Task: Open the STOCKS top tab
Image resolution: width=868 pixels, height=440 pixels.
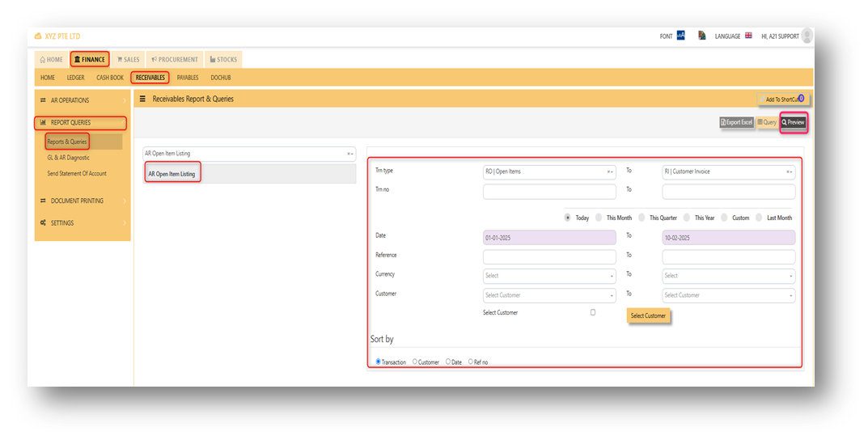Action: click(223, 59)
